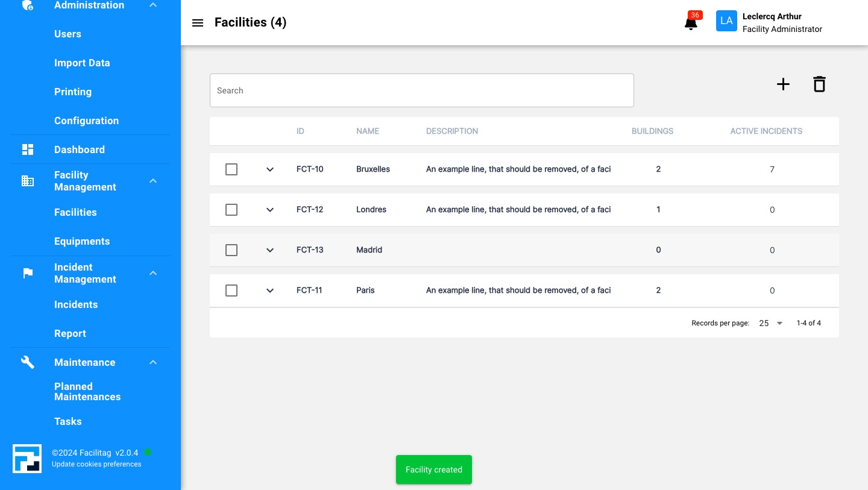
Task: Open the records per page dropdown
Action: click(x=771, y=323)
